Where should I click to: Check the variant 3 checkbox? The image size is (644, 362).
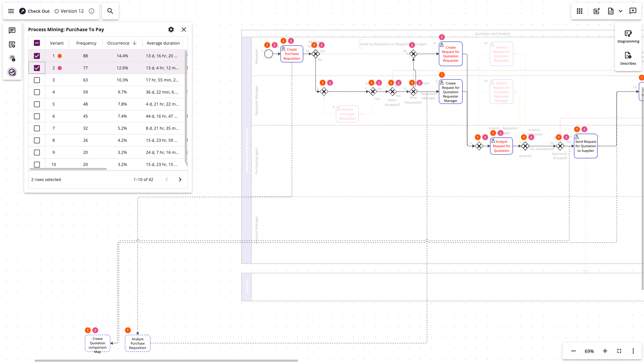pyautogui.click(x=37, y=80)
